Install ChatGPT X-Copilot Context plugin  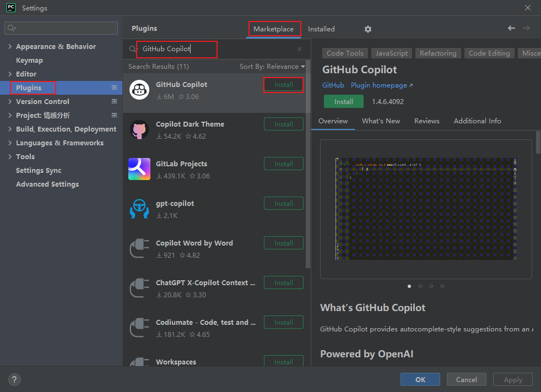pos(284,282)
